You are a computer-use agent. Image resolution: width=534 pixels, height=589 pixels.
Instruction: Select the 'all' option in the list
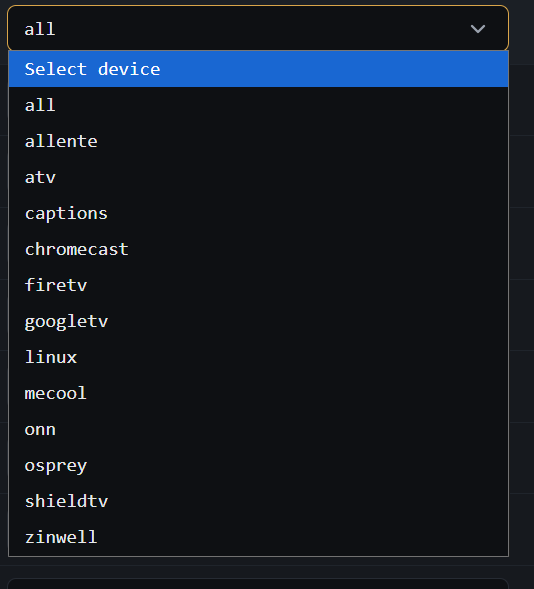[x=258, y=105]
